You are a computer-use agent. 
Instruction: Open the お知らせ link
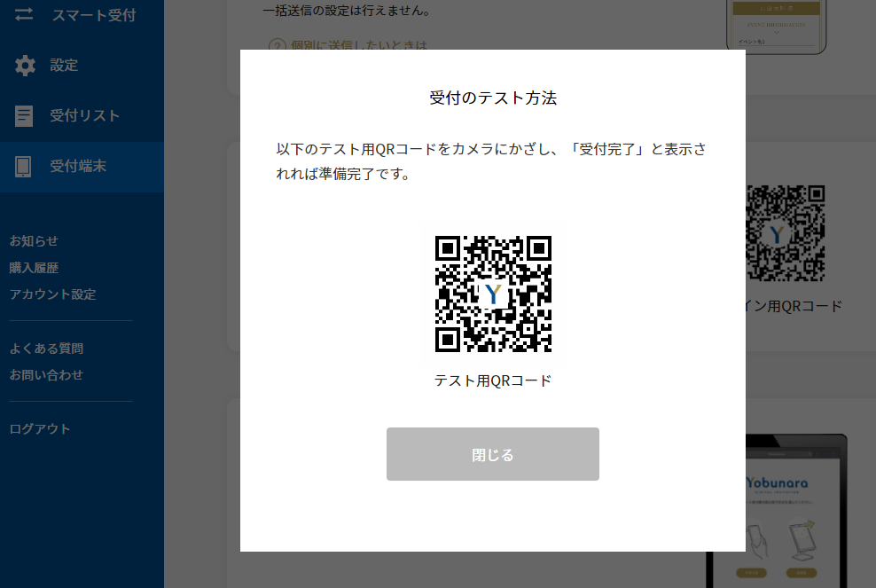(x=34, y=241)
